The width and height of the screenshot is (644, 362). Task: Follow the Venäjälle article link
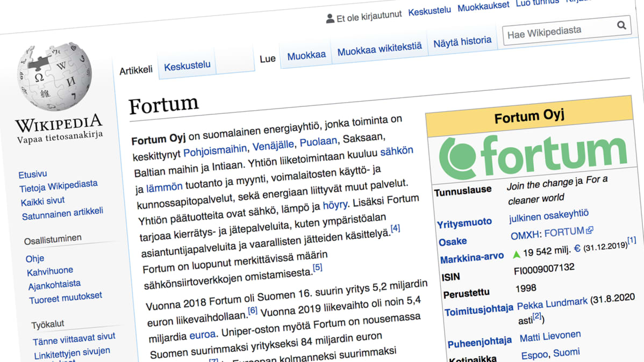point(273,146)
